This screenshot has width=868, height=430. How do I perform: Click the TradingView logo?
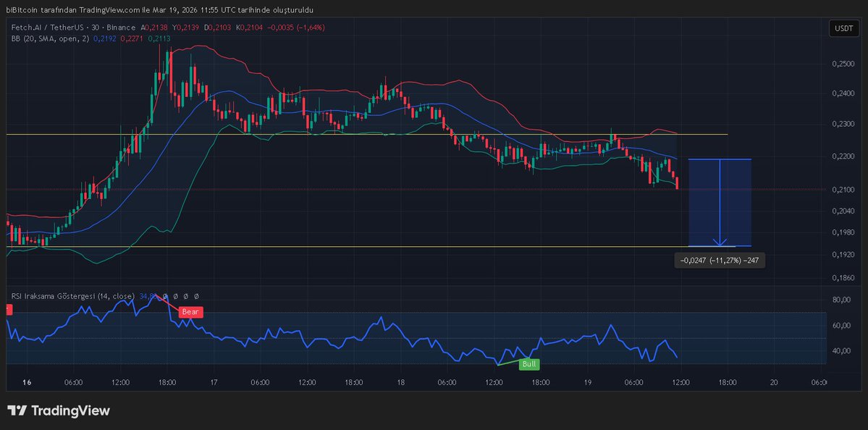58,410
